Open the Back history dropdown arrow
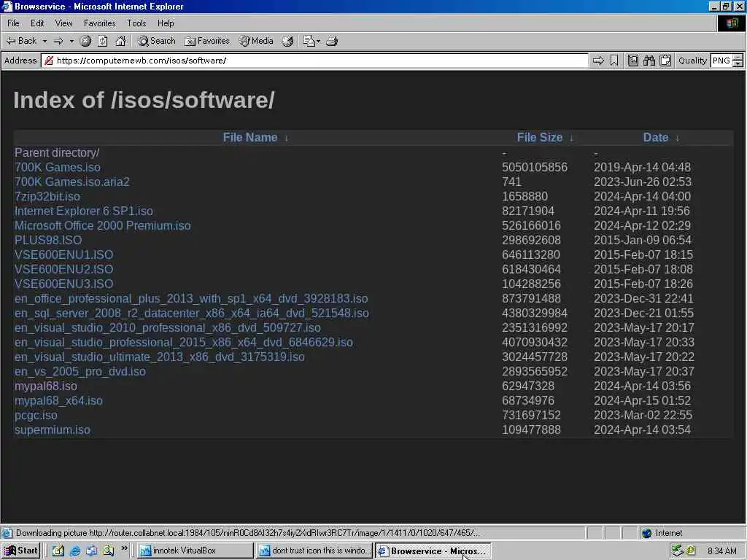Screen dimensions: 747x560 click(x=44, y=41)
